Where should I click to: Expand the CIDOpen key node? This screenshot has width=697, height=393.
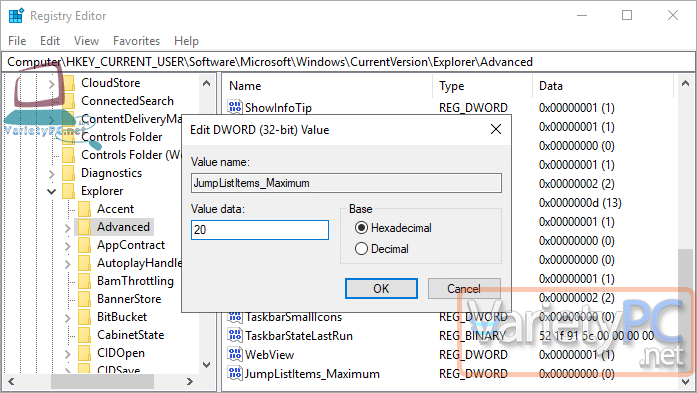pos(68,354)
